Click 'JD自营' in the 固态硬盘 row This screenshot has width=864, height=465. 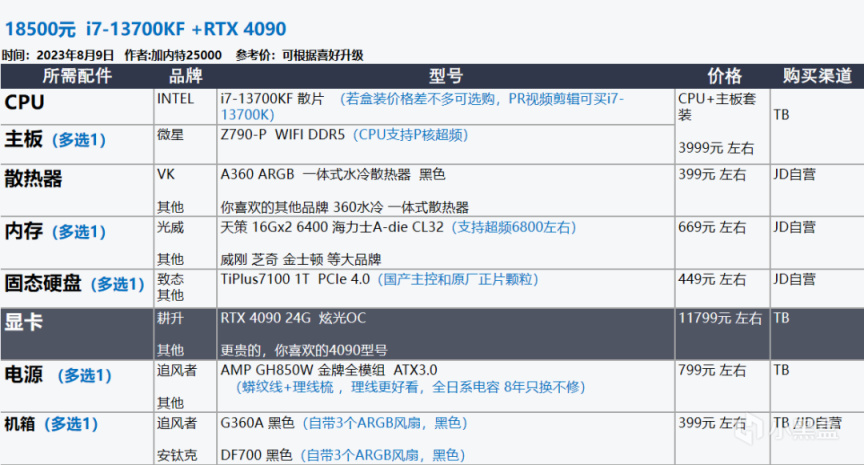(794, 279)
